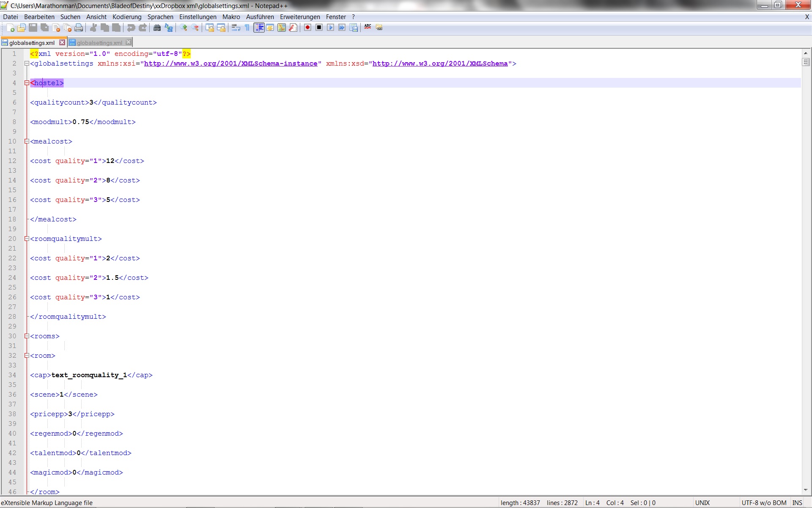Collapse the globalsettings node on line 2
This screenshot has height=508, width=812.
point(27,63)
